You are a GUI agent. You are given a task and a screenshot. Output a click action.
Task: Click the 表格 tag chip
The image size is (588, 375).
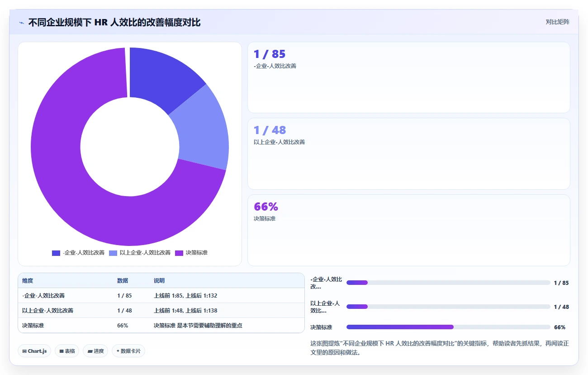(x=67, y=351)
